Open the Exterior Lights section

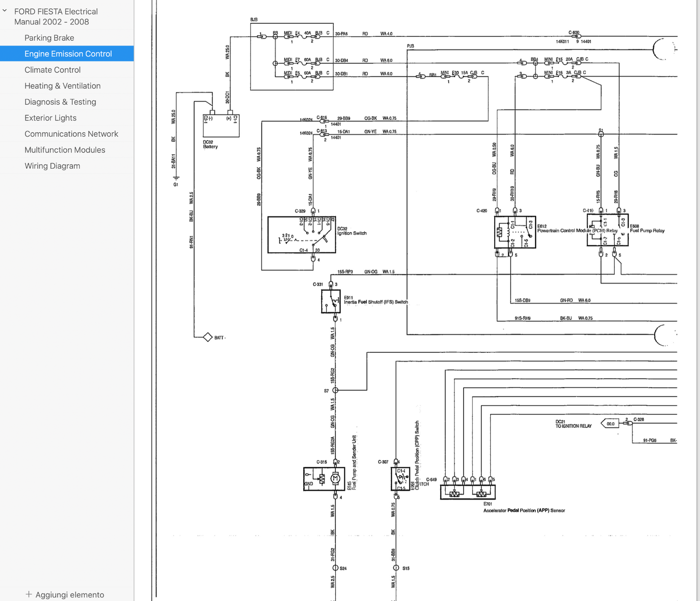click(x=50, y=118)
